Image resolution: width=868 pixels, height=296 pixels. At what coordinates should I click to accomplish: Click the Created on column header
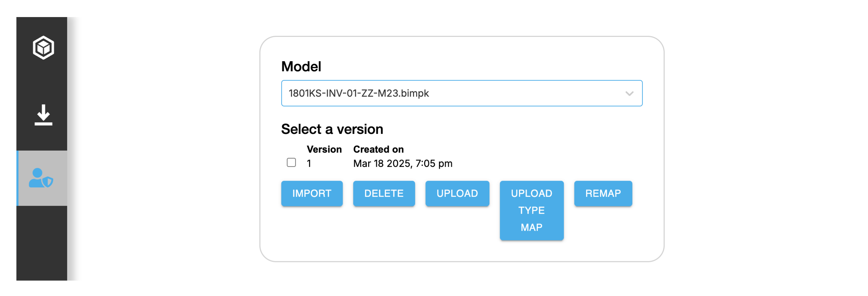[378, 150]
